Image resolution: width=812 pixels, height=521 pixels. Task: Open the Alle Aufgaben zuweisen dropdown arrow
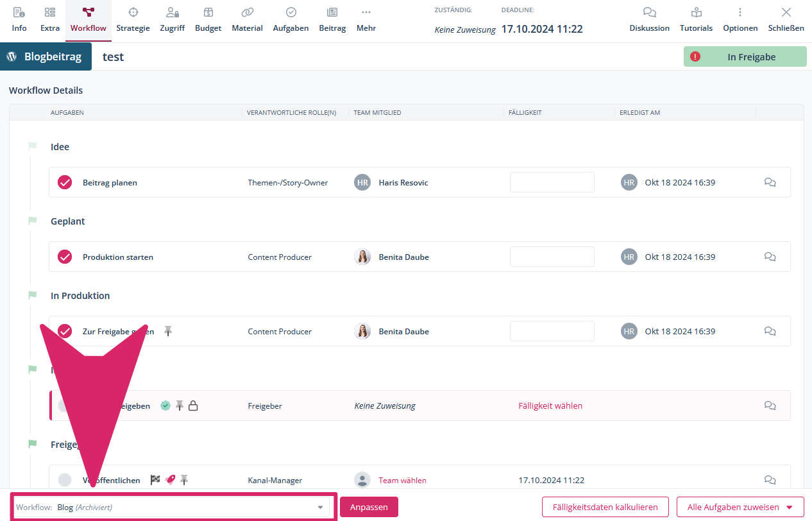pos(790,508)
